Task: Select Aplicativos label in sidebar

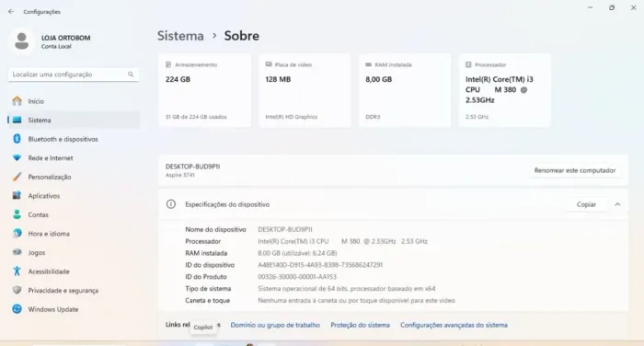Action: [44, 196]
